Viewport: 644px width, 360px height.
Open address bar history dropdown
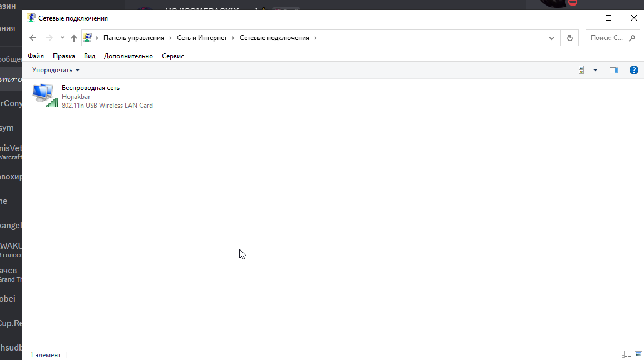coord(552,38)
